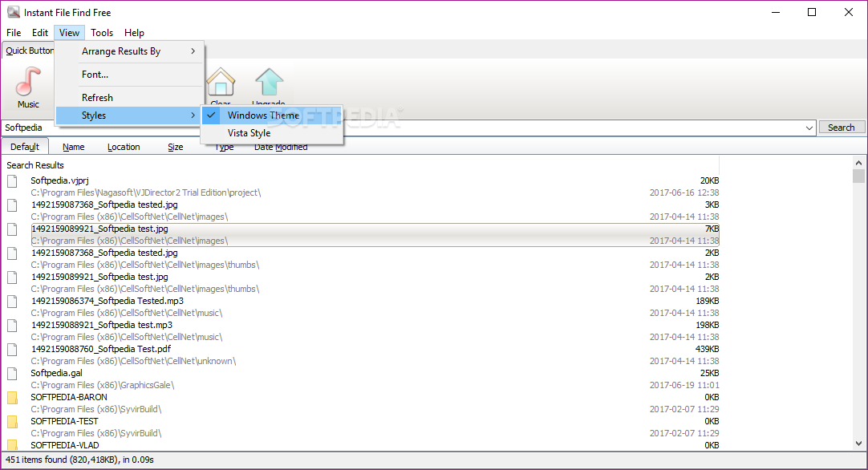Screen dimensions: 868x470
Task: Click the vertical scrollbar thumb
Action: (858, 176)
